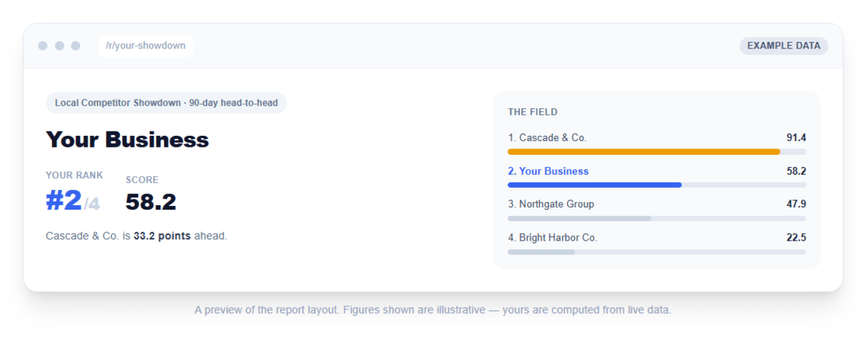The width and height of the screenshot is (868, 344).
Task: Select the Cascade & Co. row label
Action: coord(547,137)
